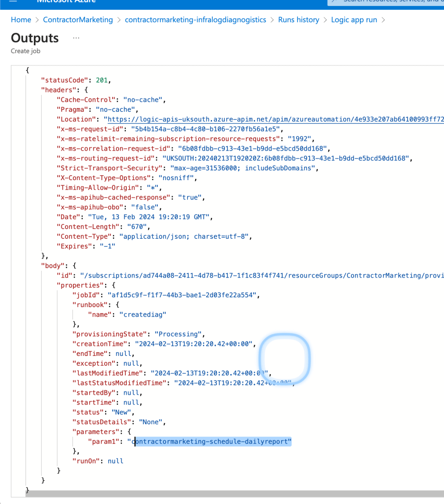Click the "endTime": null line
Viewport: 444px width, 504px height.
103,353
